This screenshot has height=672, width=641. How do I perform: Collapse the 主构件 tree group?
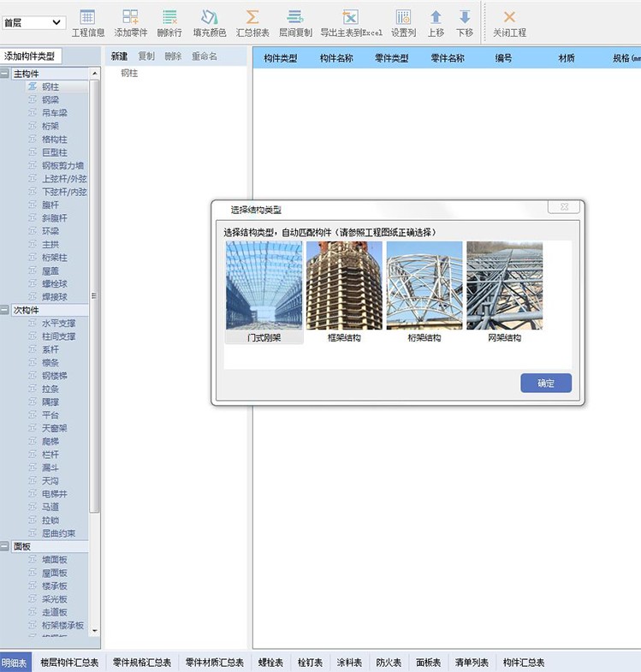(5, 74)
